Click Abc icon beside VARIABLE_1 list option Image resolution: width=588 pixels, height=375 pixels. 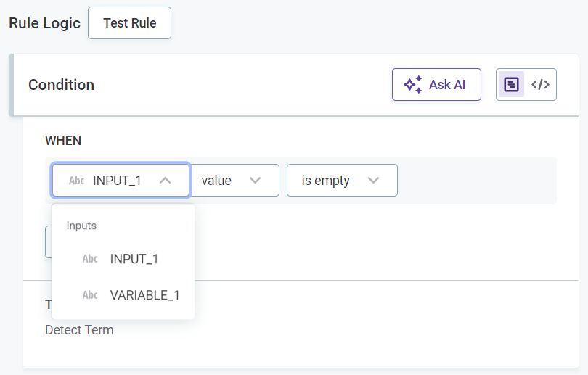[x=90, y=295]
